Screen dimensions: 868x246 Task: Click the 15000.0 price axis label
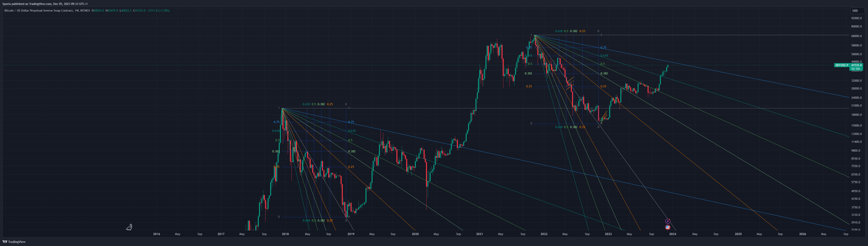point(856,126)
